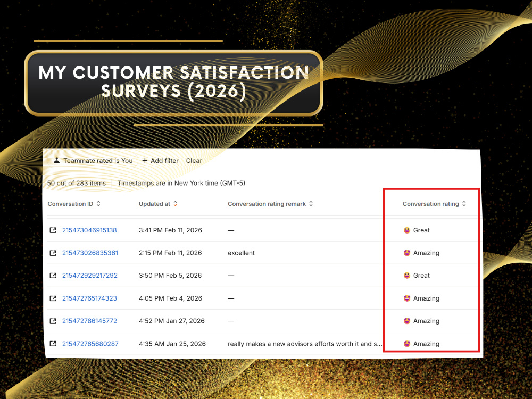
Task: Open external link icon for conversation 215473026835361
Action: [x=53, y=253]
